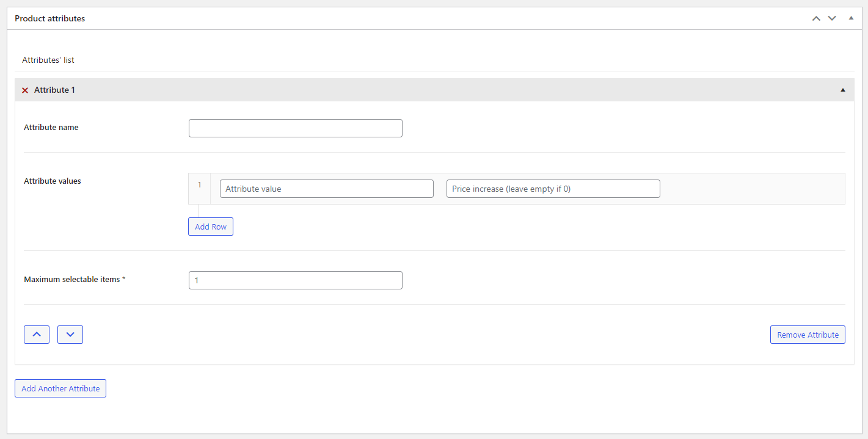Viewport: 868px width, 439px height.
Task: Collapse Attribute 1 using right triangle
Action: 843,90
